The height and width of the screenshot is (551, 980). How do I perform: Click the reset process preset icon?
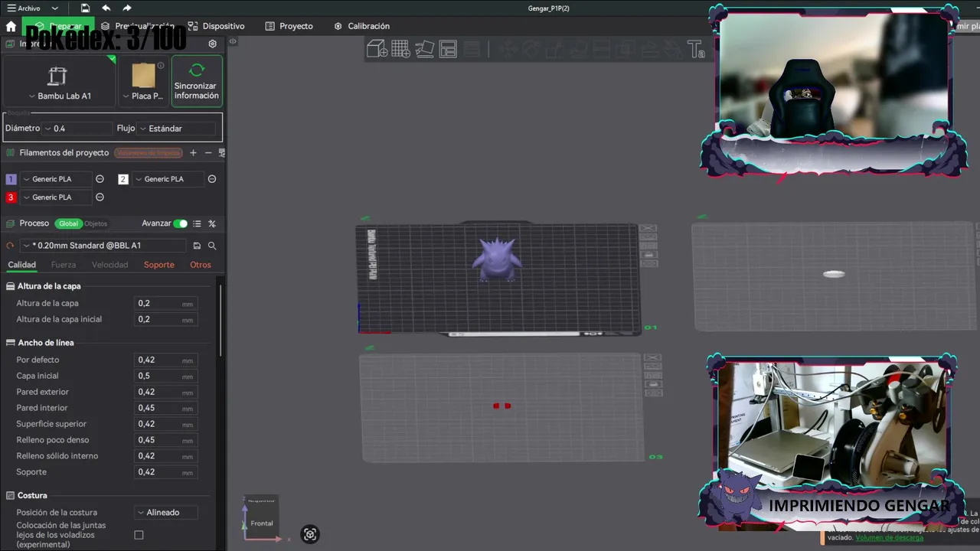(10, 246)
